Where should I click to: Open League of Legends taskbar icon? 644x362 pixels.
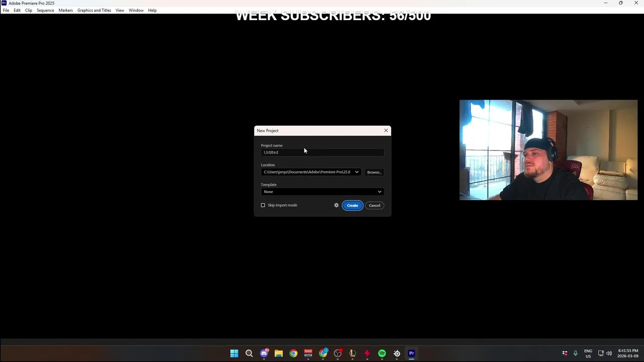pyautogui.click(x=352, y=353)
